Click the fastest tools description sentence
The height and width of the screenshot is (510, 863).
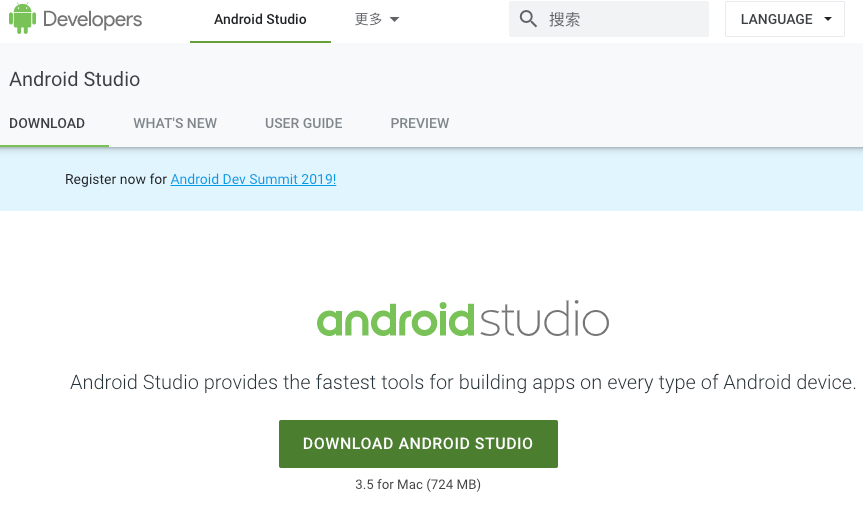[x=463, y=382]
